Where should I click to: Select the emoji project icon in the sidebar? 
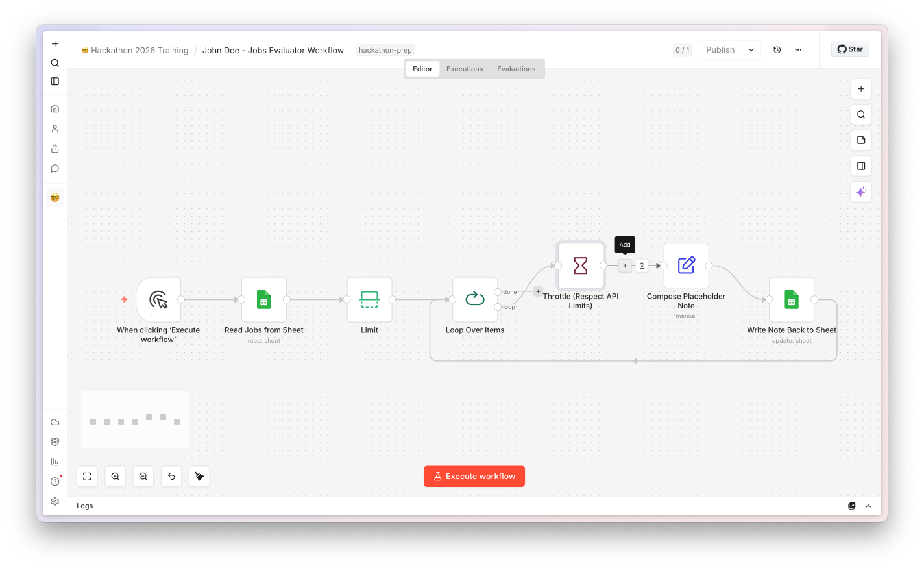pos(55,197)
